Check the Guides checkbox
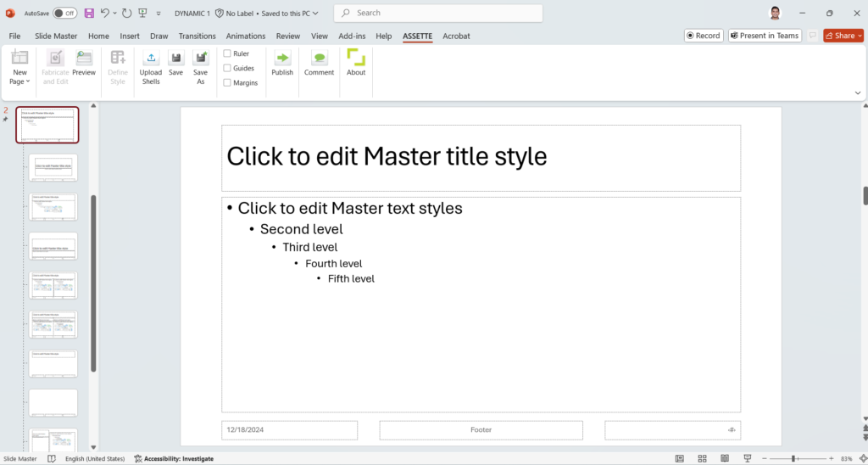Viewport: 868px width, 465px height. point(227,68)
